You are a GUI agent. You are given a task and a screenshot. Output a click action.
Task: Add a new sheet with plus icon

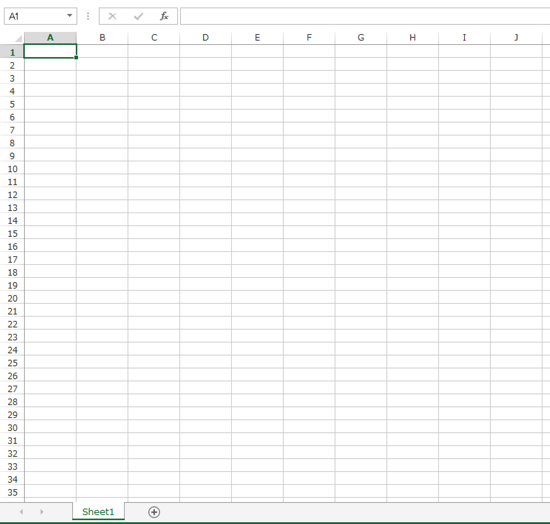(x=154, y=512)
